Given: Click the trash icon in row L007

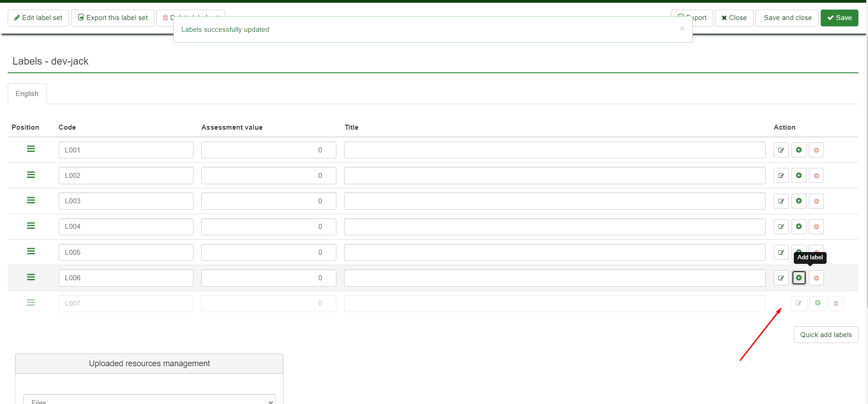Looking at the screenshot, I should pos(836,303).
